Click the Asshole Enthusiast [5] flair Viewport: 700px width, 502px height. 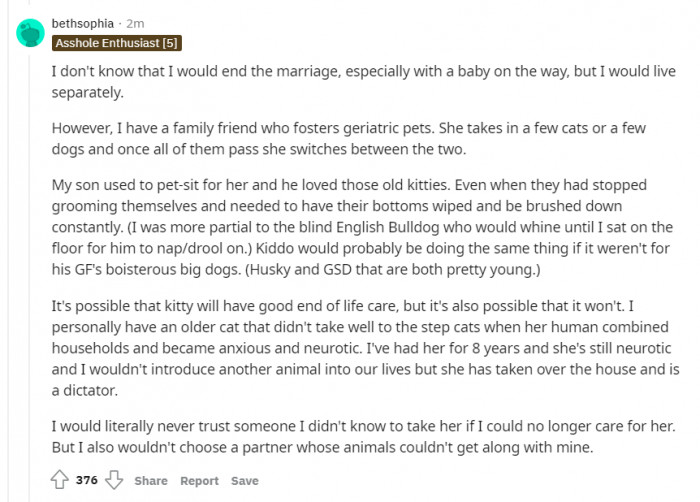pyautogui.click(x=117, y=43)
